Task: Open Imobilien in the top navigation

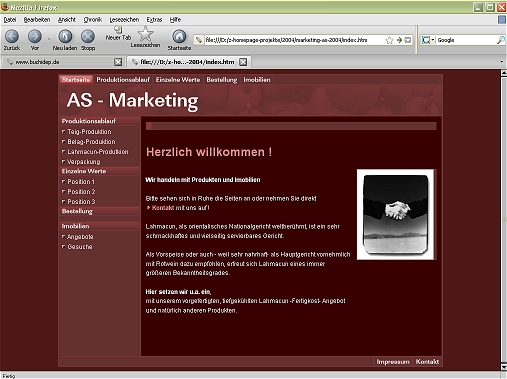Action: click(x=257, y=80)
